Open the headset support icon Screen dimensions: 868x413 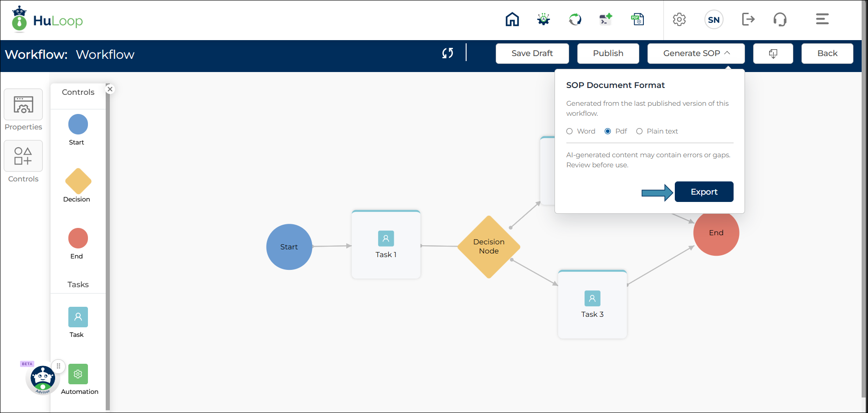pyautogui.click(x=780, y=20)
